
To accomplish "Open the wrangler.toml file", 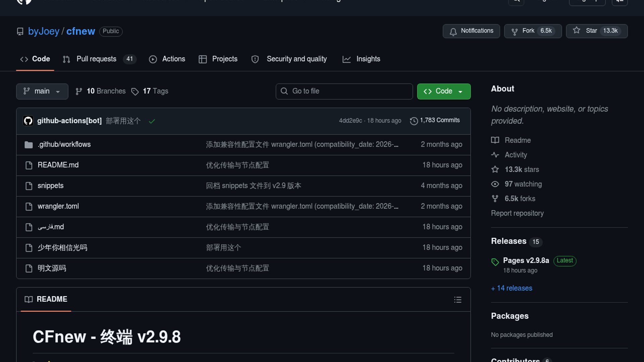I will tap(58, 206).
